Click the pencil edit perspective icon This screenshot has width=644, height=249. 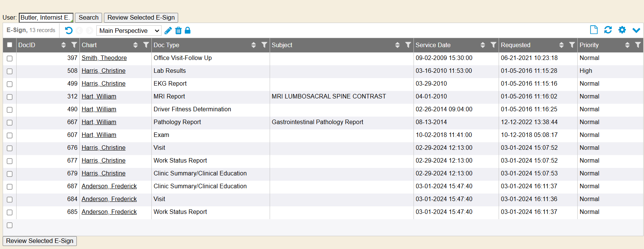tap(168, 31)
